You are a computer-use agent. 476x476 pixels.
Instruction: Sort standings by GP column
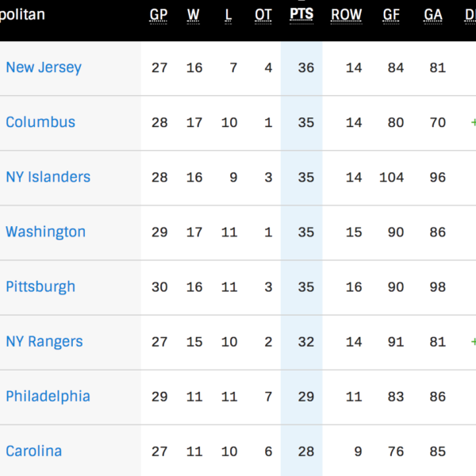click(159, 15)
